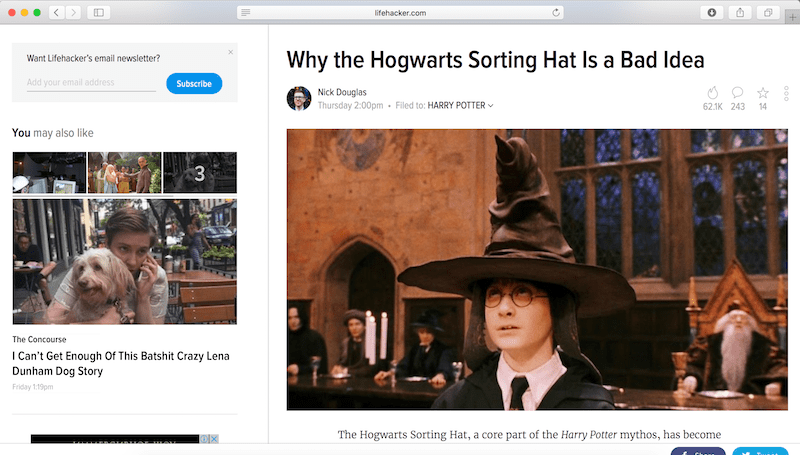The image size is (800, 455).
Task: Click the AdChoices info icon on ad
Action: 204,439
